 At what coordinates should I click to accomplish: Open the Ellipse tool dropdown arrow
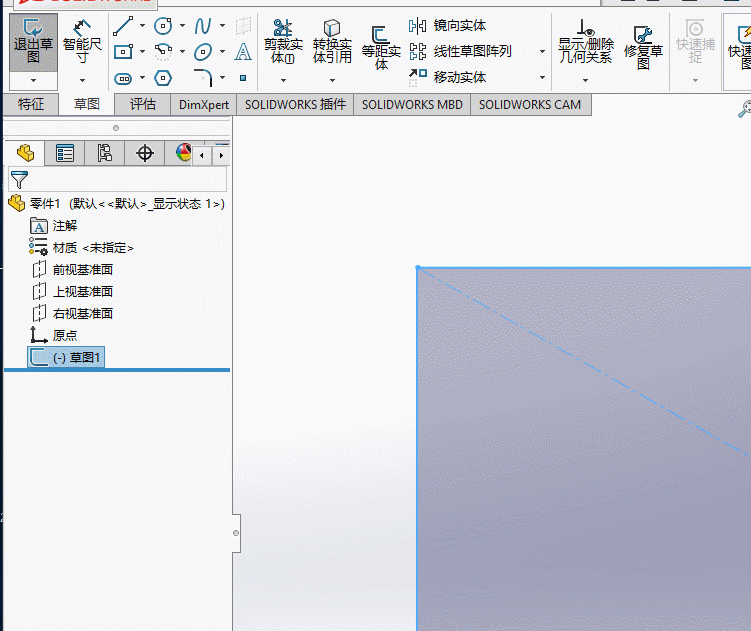tap(222, 51)
